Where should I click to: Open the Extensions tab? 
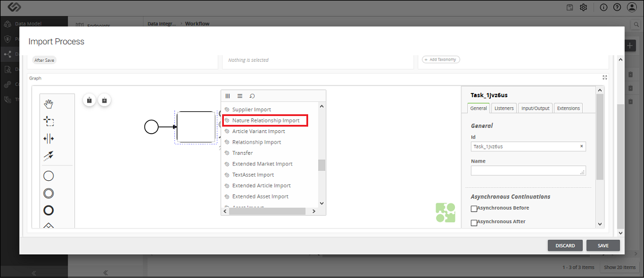click(x=569, y=108)
